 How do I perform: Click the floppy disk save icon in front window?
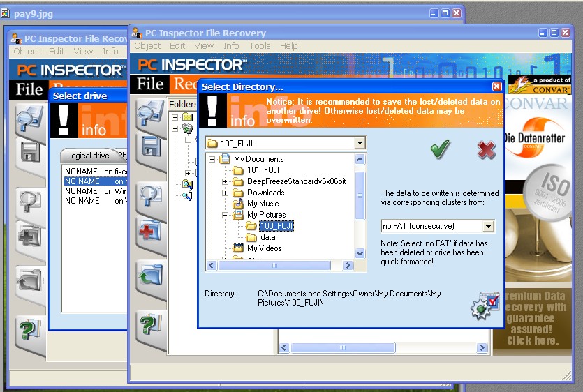coord(151,147)
